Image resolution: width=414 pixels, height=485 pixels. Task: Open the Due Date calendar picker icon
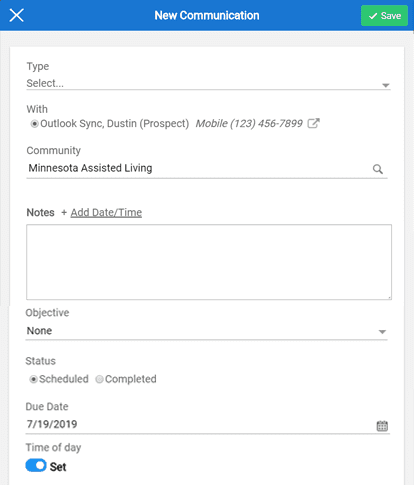382,426
